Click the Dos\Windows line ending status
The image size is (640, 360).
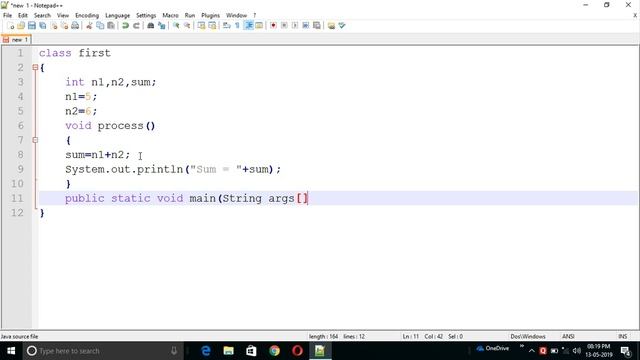[x=528, y=337]
